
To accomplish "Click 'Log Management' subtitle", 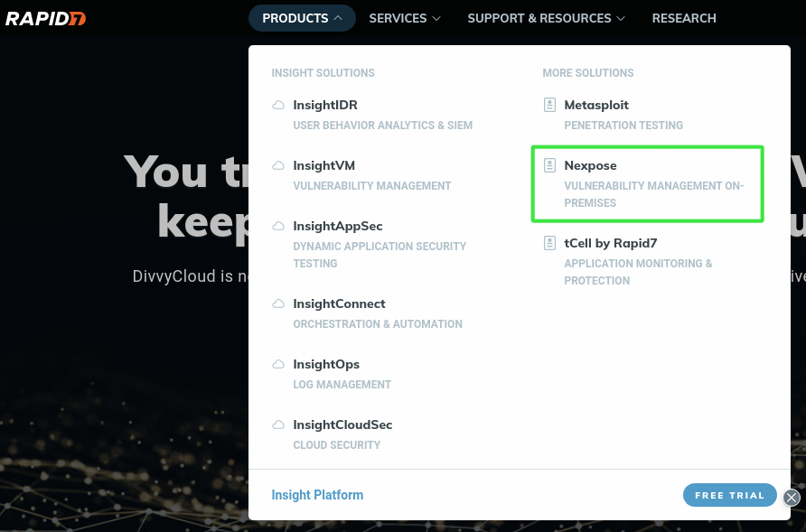I will (x=342, y=385).
